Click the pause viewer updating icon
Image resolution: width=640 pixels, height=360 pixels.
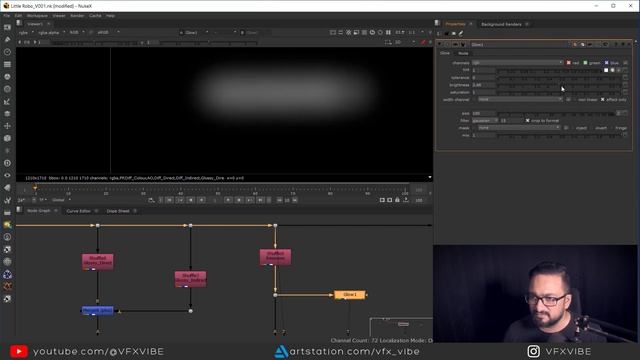388,32
